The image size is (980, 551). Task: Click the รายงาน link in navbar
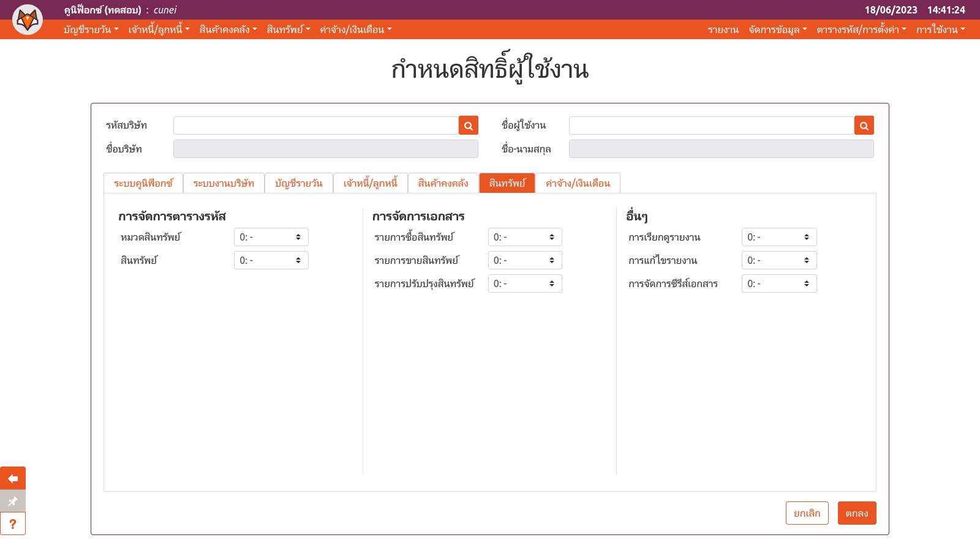click(x=723, y=29)
